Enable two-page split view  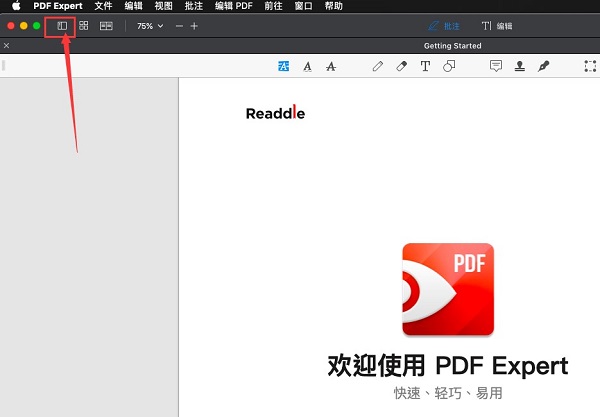[x=106, y=26]
